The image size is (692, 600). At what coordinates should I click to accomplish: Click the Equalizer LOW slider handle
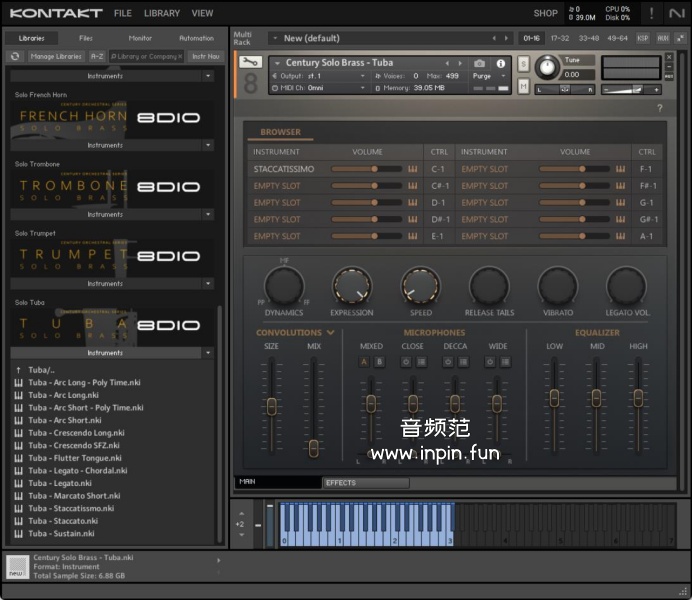[x=554, y=397]
